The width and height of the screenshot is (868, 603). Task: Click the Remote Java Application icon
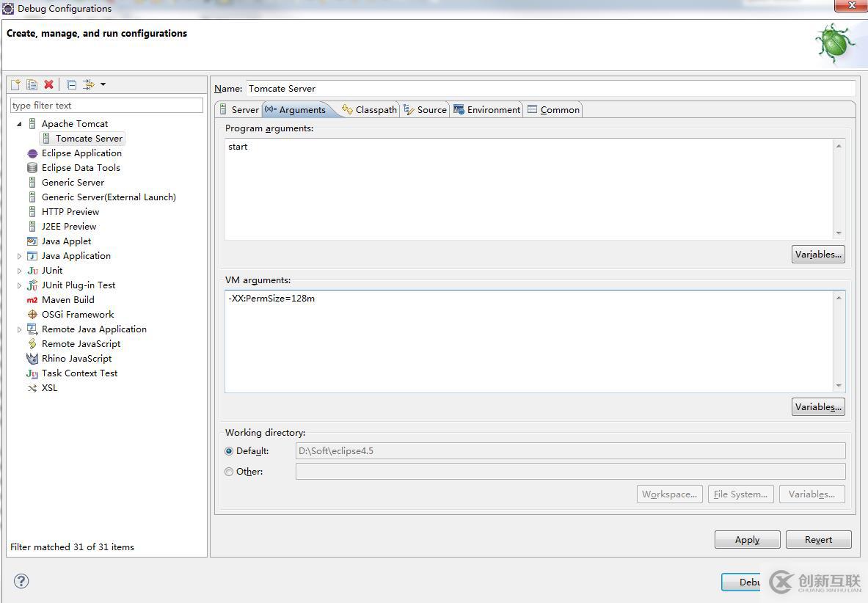(x=32, y=329)
